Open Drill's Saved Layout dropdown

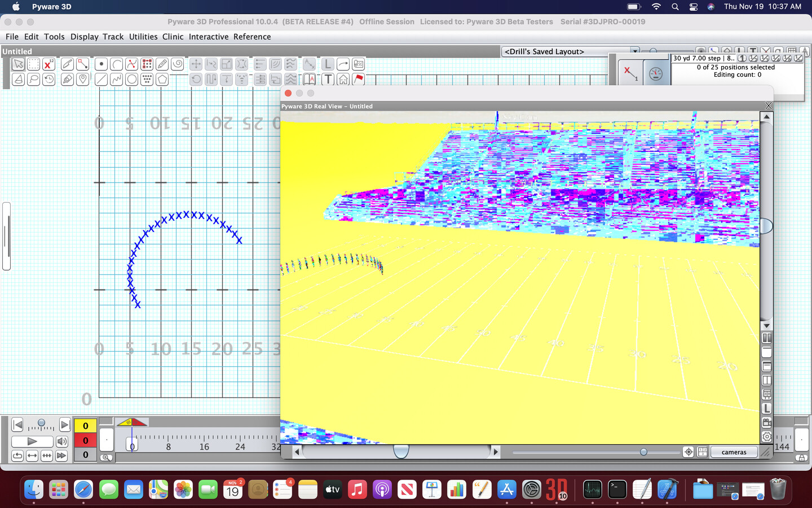coord(570,51)
